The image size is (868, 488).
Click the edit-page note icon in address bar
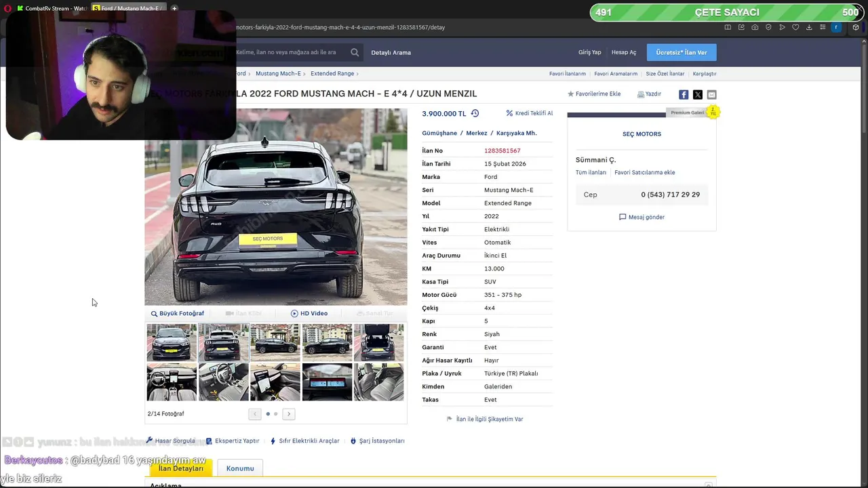741,27
